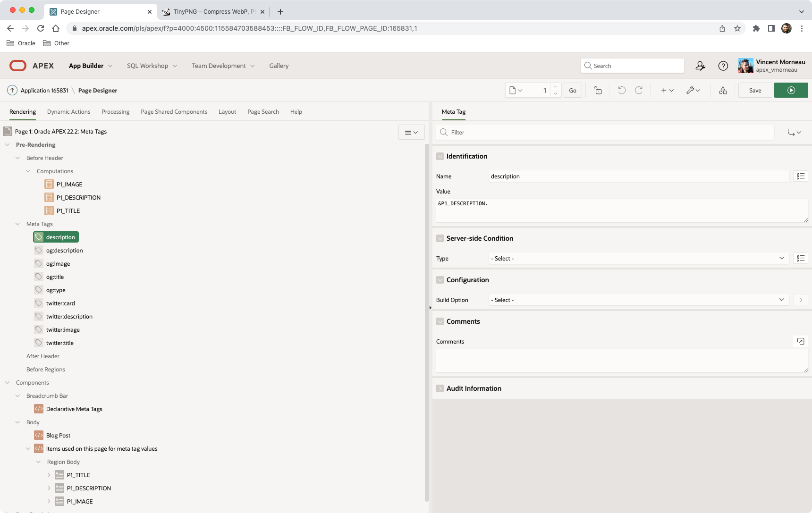Click the Value textarea with &P1_DESCRIPTION.

[x=622, y=210]
